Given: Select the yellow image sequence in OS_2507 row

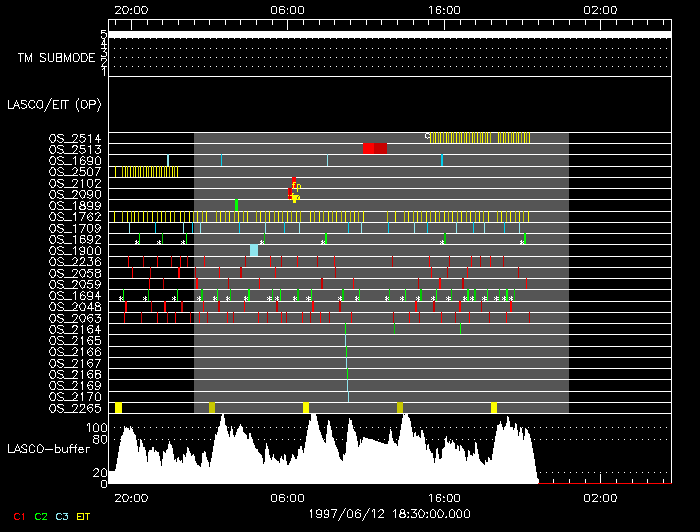Looking at the screenshot, I should pos(147,171).
